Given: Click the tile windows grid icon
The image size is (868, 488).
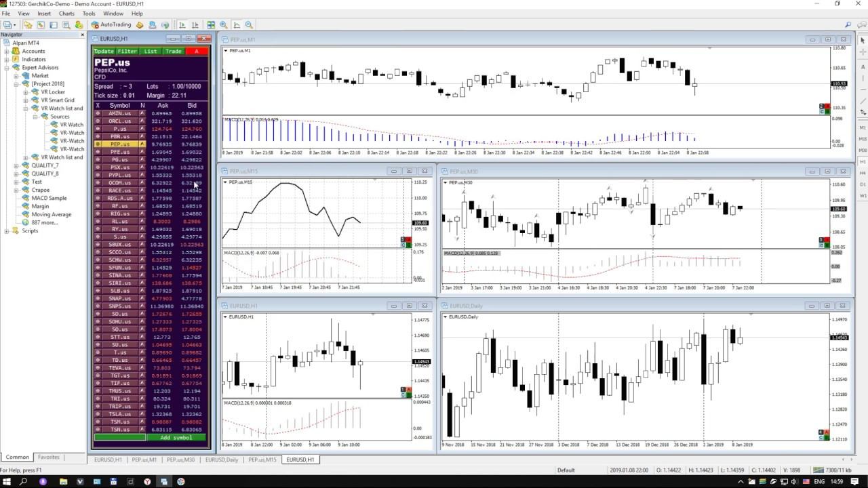Looking at the screenshot, I should (x=211, y=25).
